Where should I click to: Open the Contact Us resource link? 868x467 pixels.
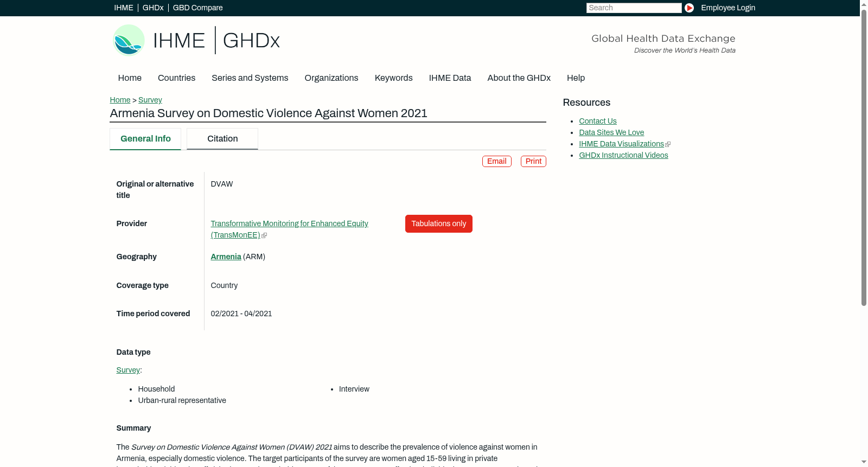598,121
